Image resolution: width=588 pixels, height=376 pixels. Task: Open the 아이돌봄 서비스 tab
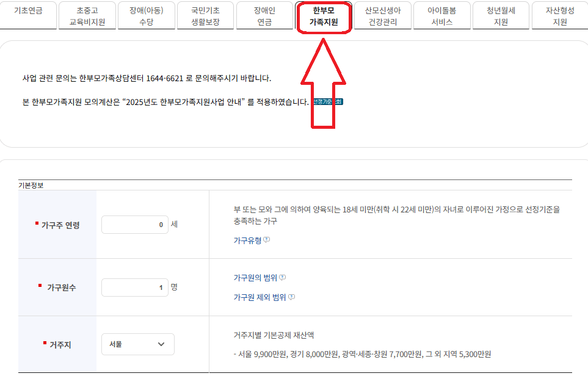[x=441, y=15]
